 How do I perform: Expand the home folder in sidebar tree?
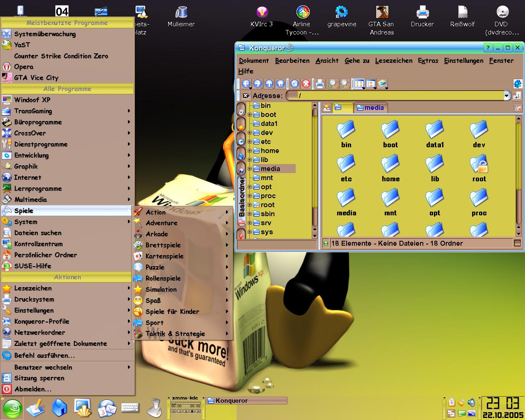pos(249,151)
